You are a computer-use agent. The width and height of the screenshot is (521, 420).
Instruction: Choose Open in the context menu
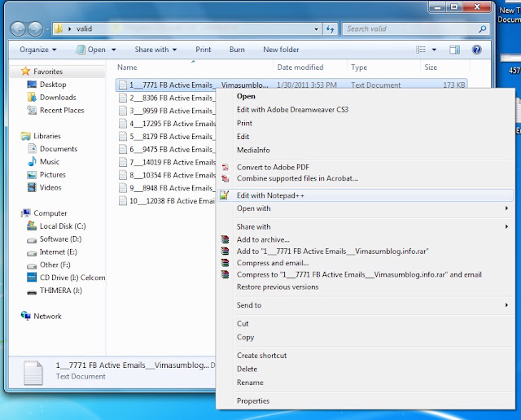pyautogui.click(x=366, y=96)
